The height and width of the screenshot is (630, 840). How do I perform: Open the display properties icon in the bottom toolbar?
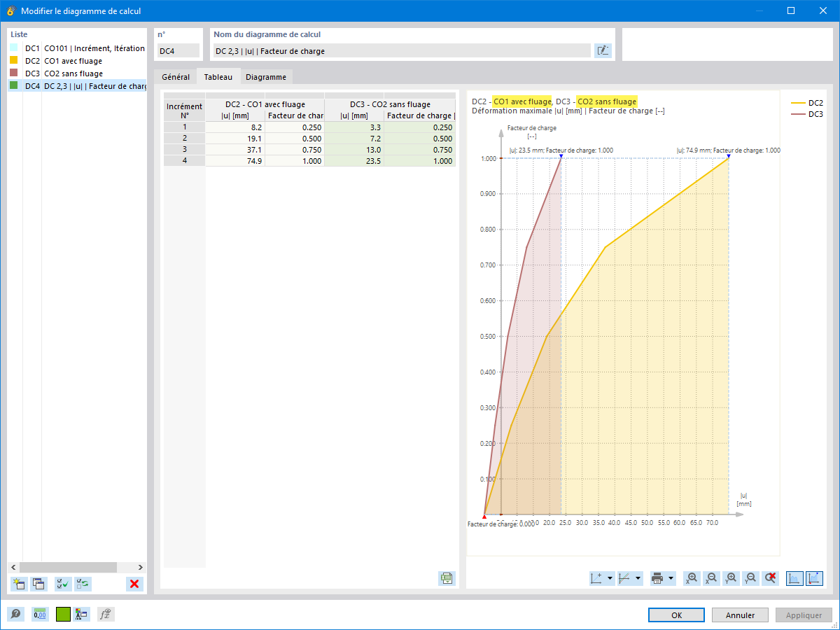pos(81,614)
